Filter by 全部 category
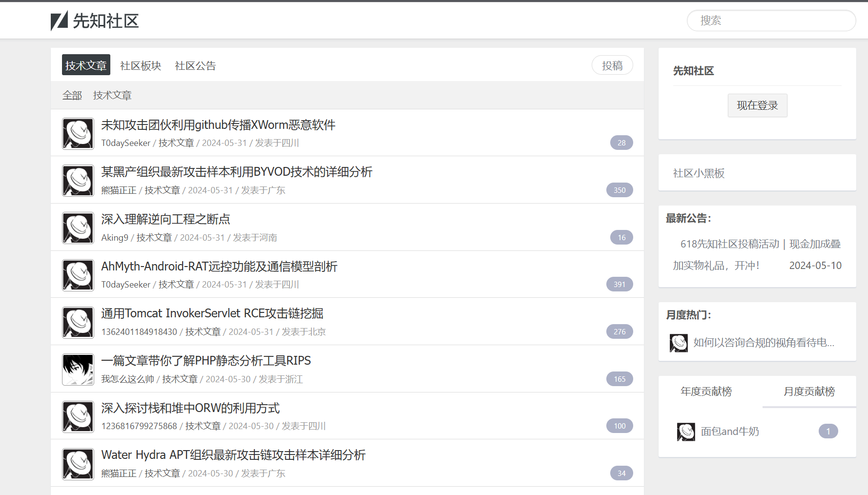Viewport: 868px width, 495px height. (x=72, y=95)
